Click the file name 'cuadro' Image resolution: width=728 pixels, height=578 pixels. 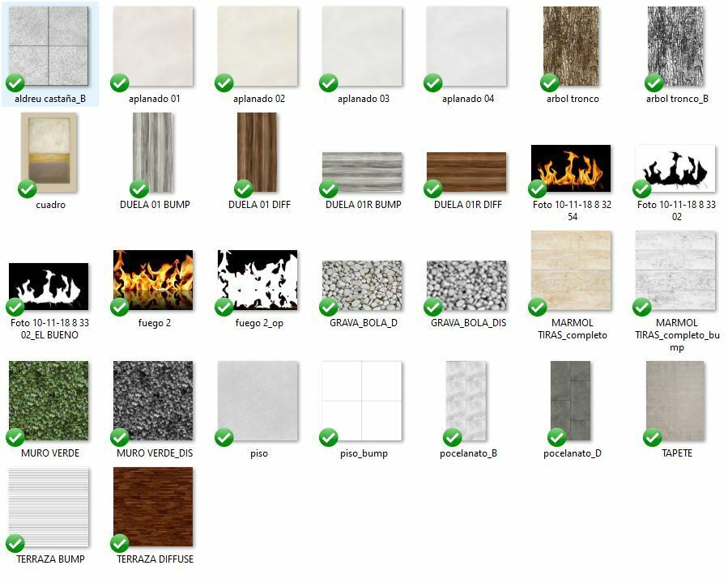[x=50, y=204]
